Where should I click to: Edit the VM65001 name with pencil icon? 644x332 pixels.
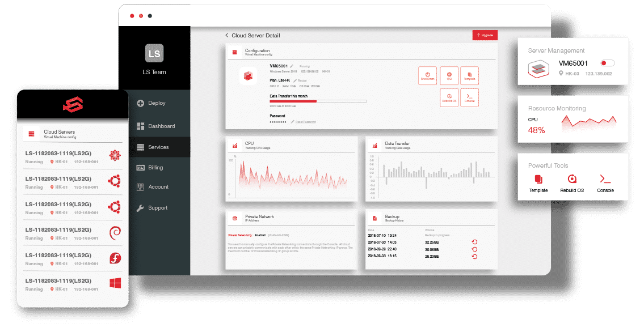(292, 66)
